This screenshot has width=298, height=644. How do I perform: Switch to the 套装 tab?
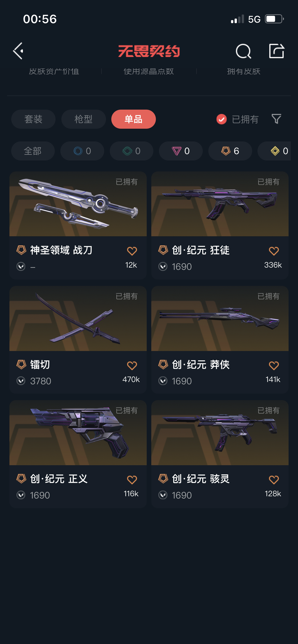click(33, 119)
